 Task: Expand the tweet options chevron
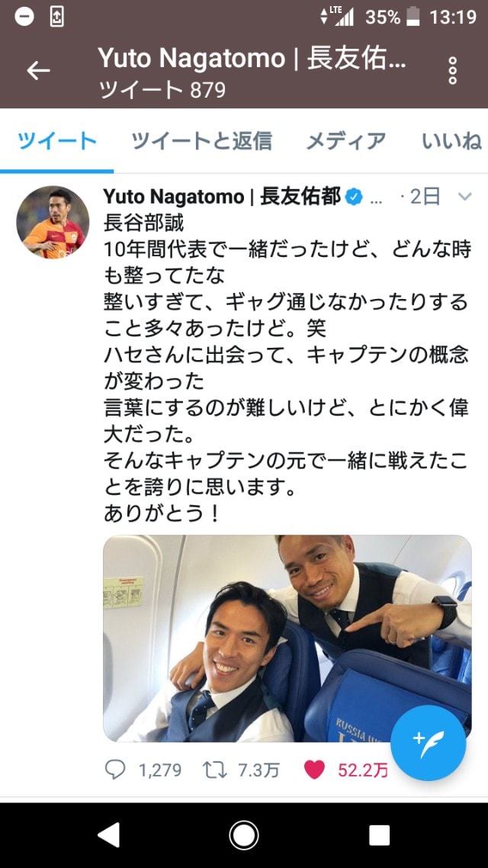click(x=465, y=197)
